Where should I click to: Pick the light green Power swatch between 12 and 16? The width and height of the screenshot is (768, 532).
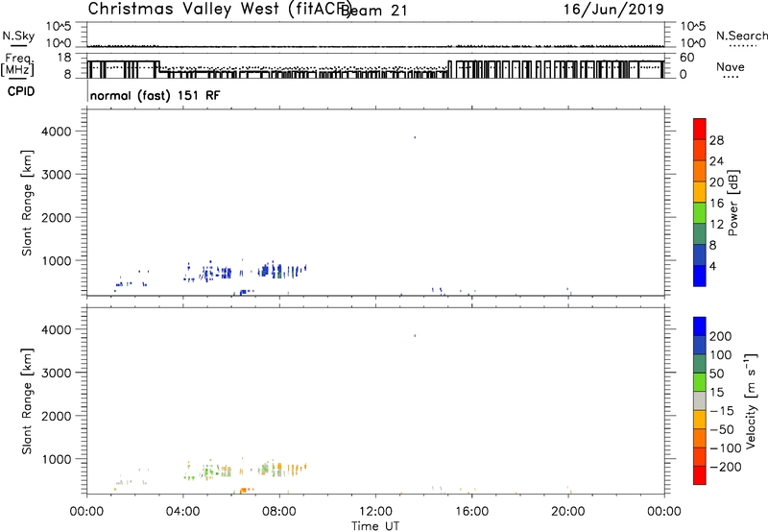point(700,213)
